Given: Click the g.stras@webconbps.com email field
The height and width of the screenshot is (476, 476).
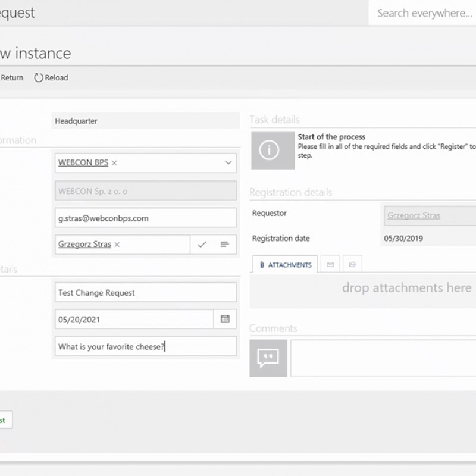Looking at the screenshot, I should click(x=145, y=218).
